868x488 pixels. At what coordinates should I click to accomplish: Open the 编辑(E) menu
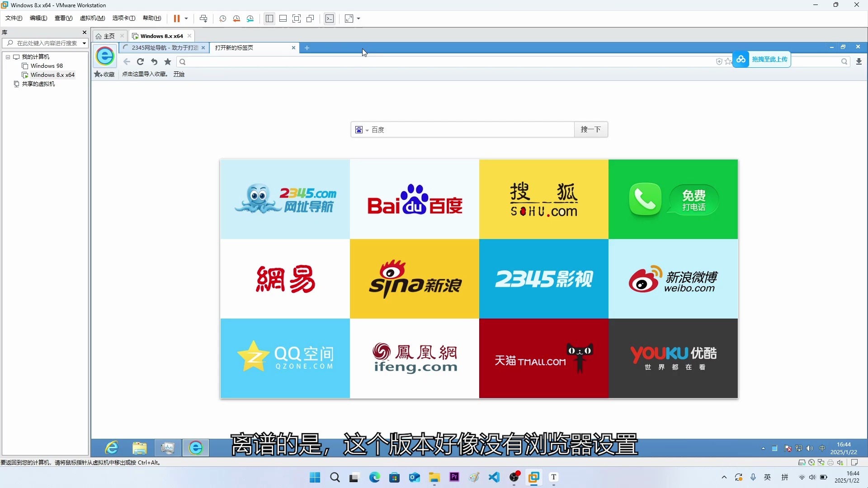click(x=38, y=18)
